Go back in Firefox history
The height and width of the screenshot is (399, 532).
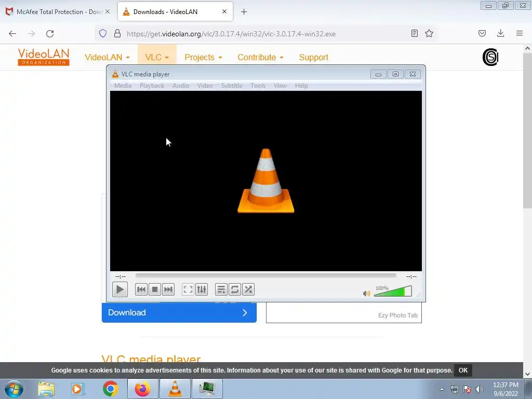tap(12, 34)
